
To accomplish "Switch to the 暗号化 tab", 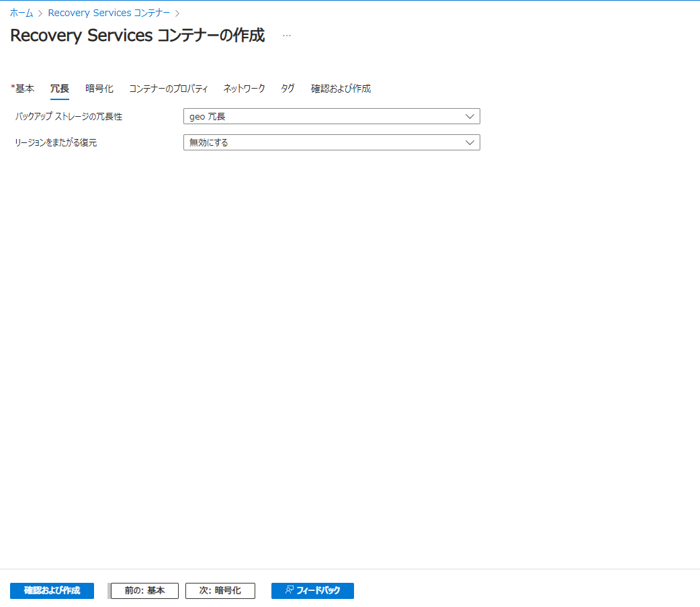I will [x=99, y=88].
